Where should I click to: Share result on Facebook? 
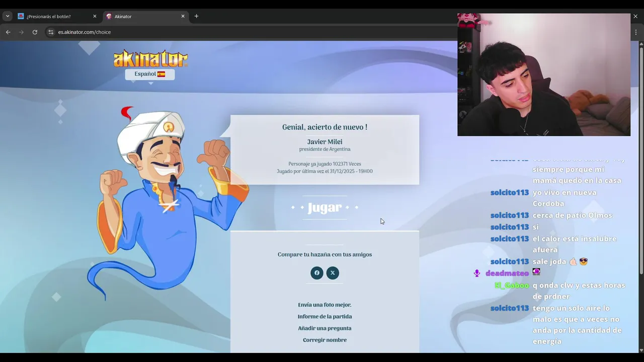point(317,273)
